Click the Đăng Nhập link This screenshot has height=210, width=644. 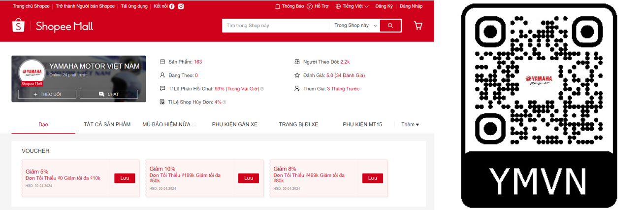point(411,6)
